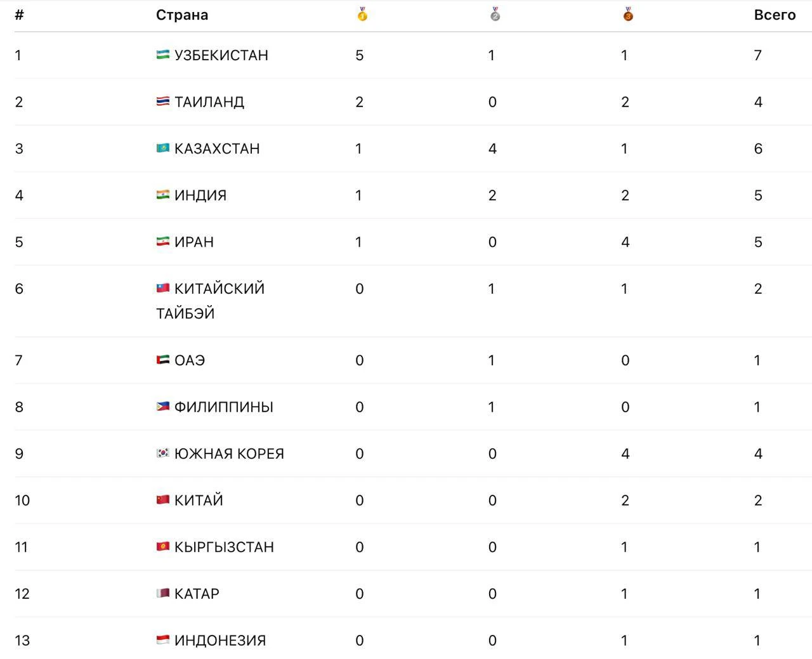Select the ИНДОНЕЗИЯ country name
The image size is (812, 659).
click(x=220, y=640)
